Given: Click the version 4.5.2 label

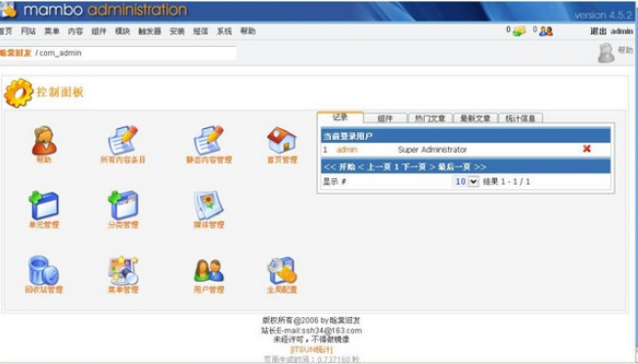Looking at the screenshot, I should coord(604,16).
